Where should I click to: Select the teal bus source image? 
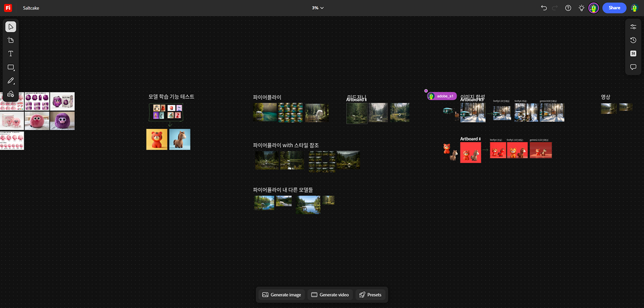pos(448,111)
